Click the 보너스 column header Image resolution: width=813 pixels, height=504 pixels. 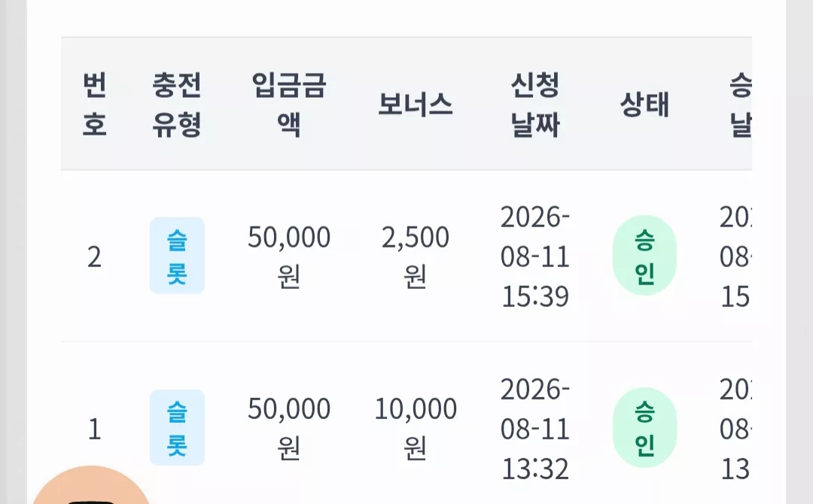tap(415, 104)
